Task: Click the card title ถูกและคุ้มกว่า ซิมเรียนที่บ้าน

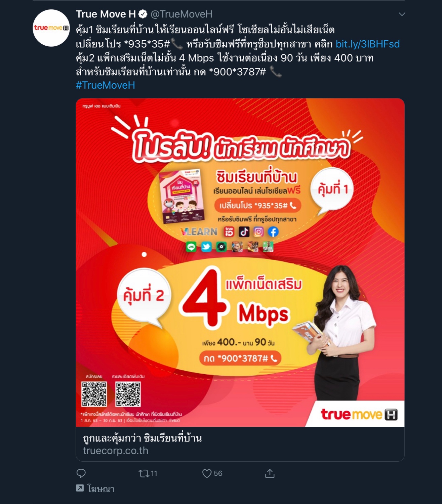Action: pos(142,438)
